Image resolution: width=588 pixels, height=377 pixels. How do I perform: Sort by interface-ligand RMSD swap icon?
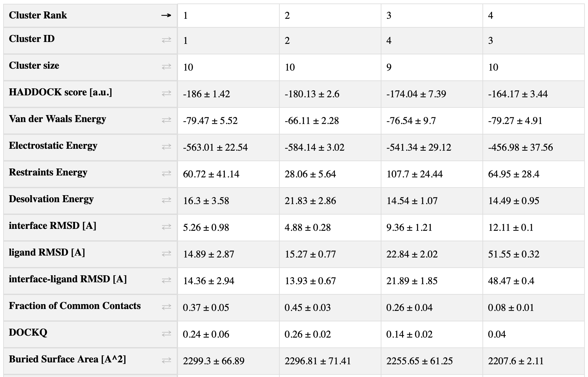[x=166, y=280]
